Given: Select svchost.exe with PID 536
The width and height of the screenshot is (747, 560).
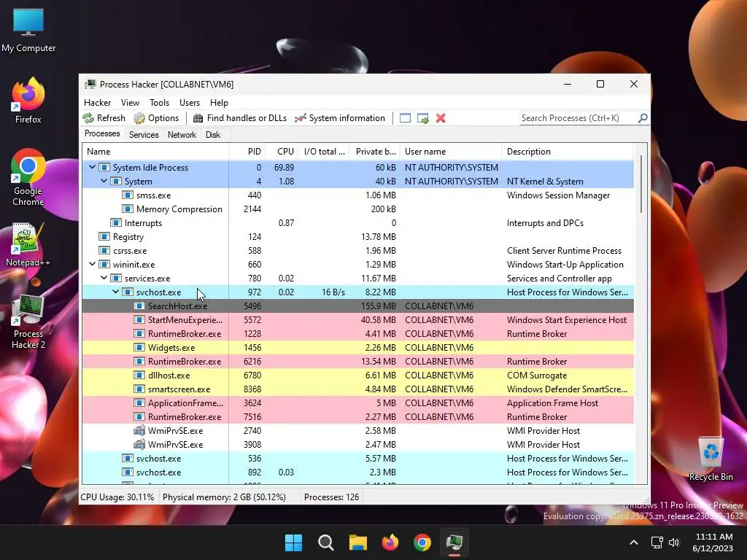Looking at the screenshot, I should point(357,458).
